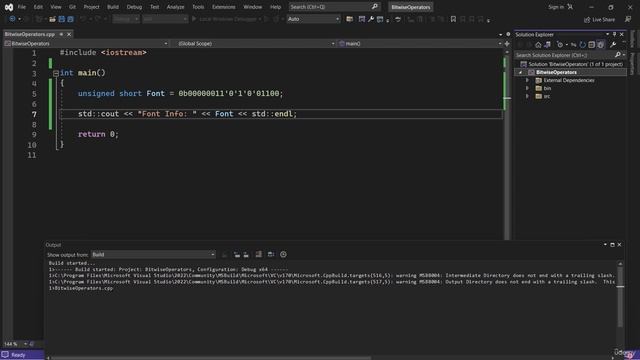The image size is (640, 360).
Task: Click Clear All in Output panel
Action: click(x=259, y=254)
